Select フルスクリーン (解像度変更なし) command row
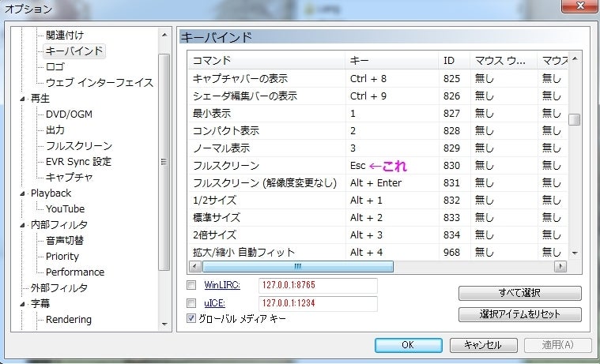This screenshot has width=600, height=364. (x=378, y=182)
